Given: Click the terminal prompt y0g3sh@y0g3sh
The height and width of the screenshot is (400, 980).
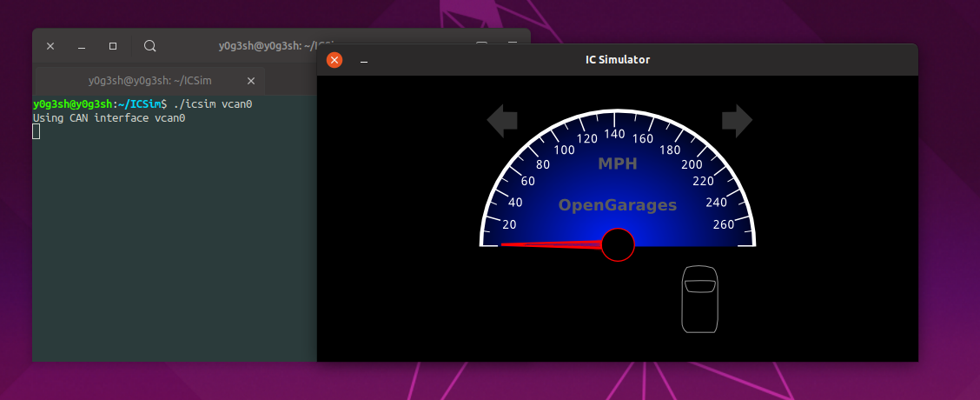Looking at the screenshot, I should click(72, 103).
